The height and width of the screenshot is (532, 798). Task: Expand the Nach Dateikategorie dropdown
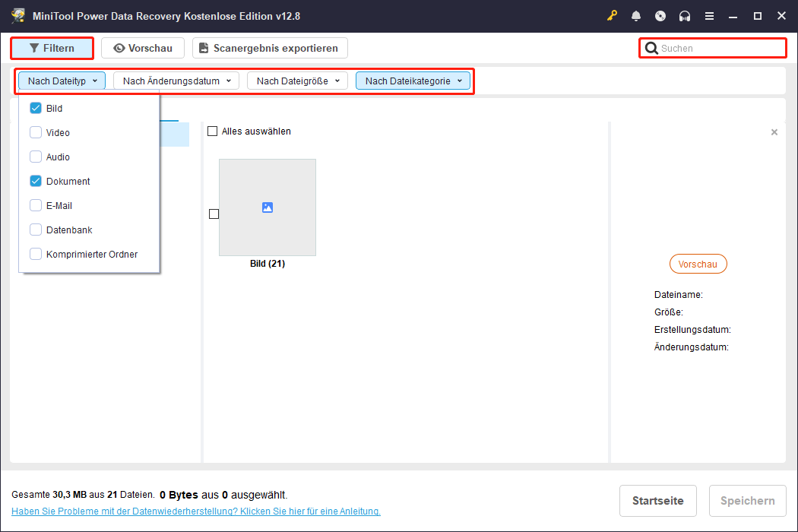tap(413, 81)
